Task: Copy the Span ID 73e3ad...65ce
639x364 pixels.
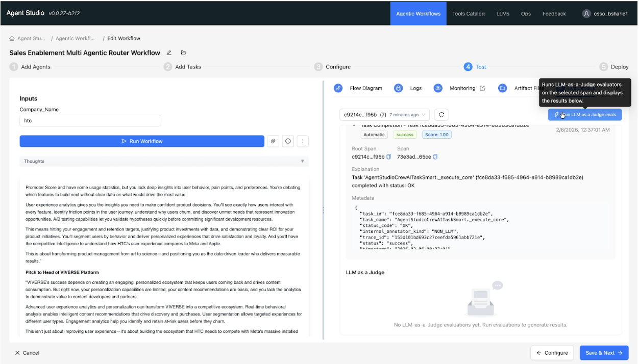Action: (435, 157)
